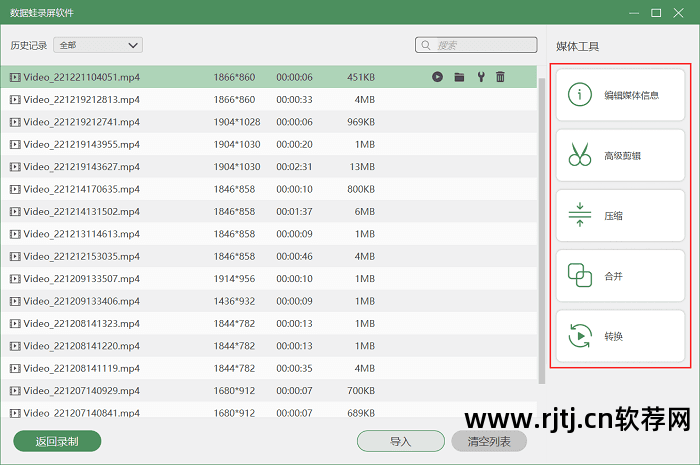Image resolution: width=700 pixels, height=465 pixels.
Task: Open 编辑媒体信息 media info editor
Action: click(x=620, y=95)
